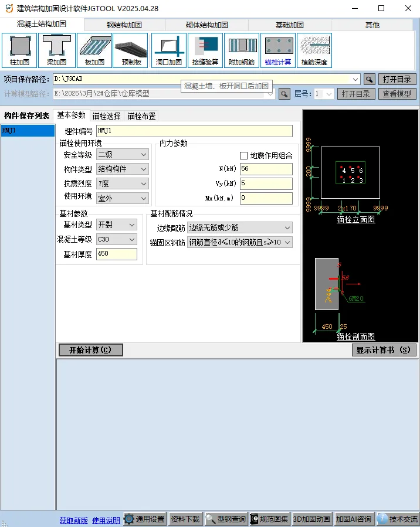Viewport: 420px width, 527px height.
Task: Click the search icon beside project save path
Action: 369,79
